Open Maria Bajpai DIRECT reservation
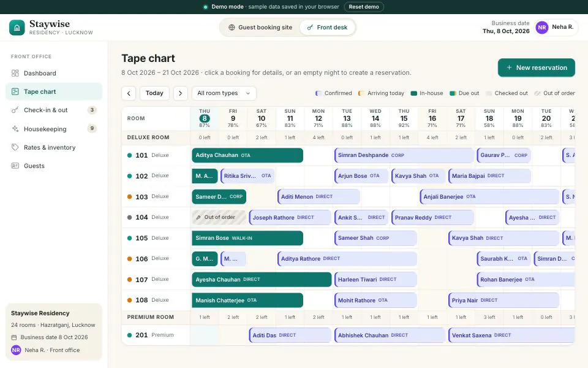Image resolution: width=588 pixels, height=368 pixels. click(489, 176)
